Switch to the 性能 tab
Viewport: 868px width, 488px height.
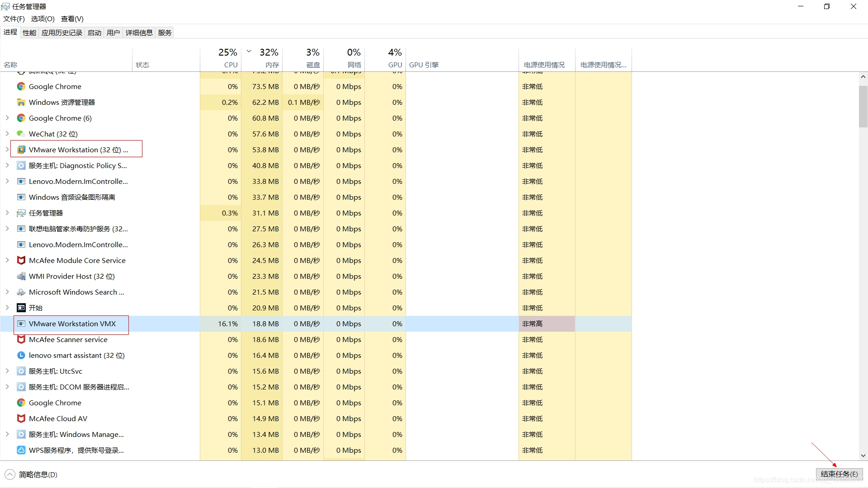(29, 33)
